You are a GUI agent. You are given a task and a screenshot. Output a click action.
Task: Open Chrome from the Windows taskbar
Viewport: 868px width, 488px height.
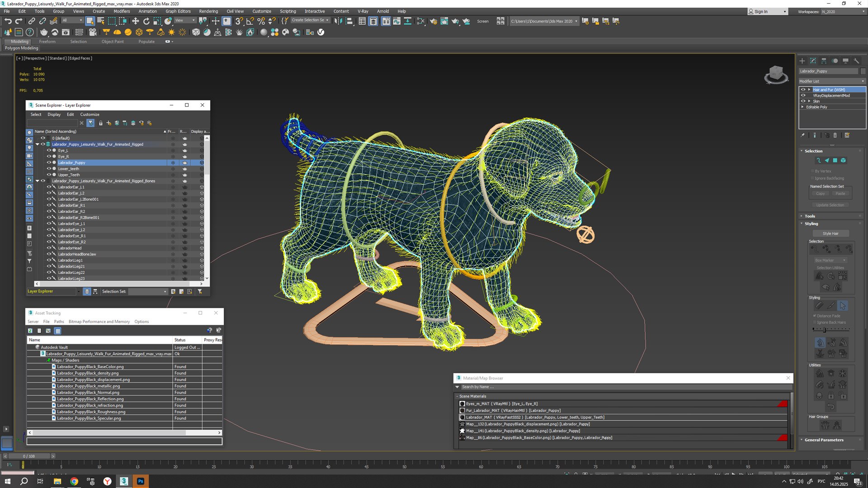74,481
